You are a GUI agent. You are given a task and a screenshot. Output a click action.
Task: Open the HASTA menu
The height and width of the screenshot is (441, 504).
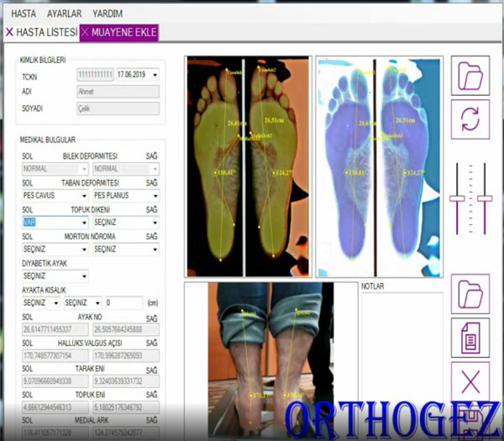click(x=24, y=14)
